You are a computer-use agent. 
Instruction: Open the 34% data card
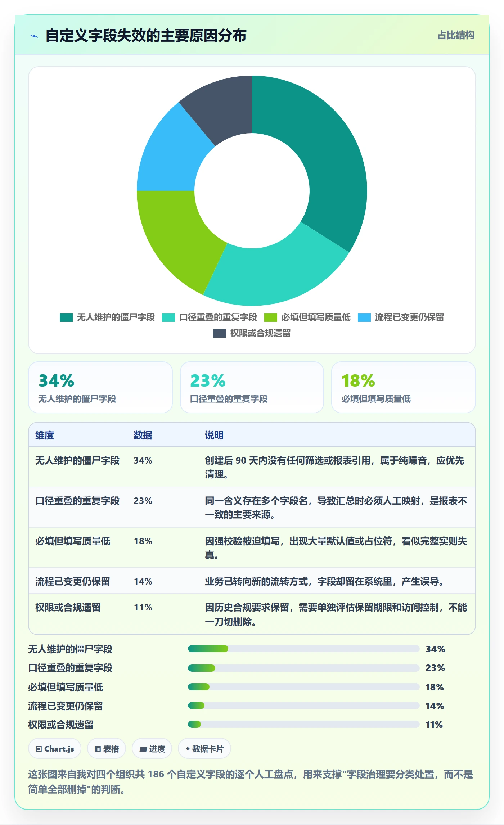[100, 387]
